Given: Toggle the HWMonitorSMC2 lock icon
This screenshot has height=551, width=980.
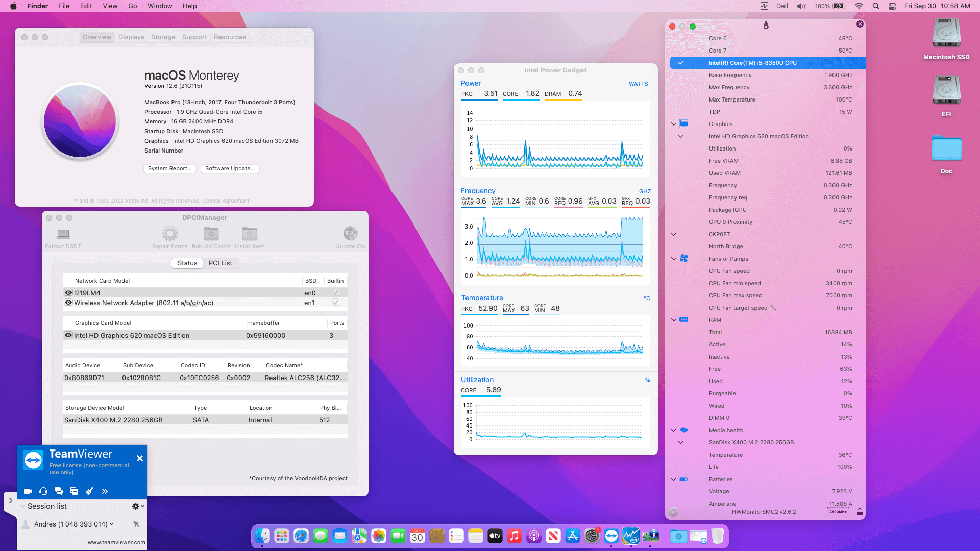Looking at the screenshot, I should tap(860, 512).
